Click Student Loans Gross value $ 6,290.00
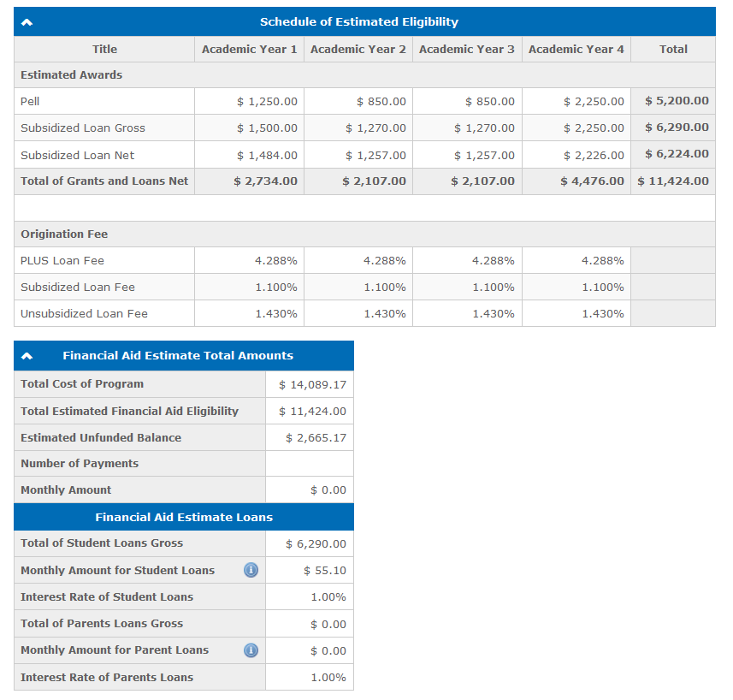The image size is (733, 700). [316, 544]
